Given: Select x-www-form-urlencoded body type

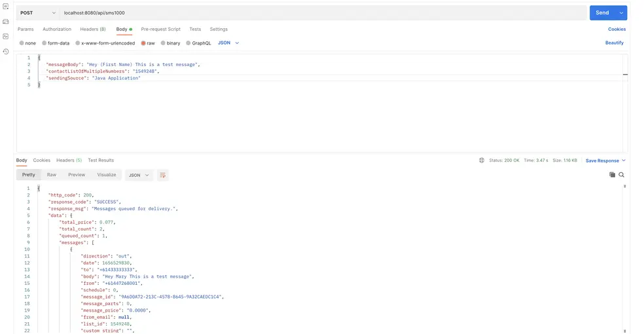Looking at the screenshot, I should point(77,43).
